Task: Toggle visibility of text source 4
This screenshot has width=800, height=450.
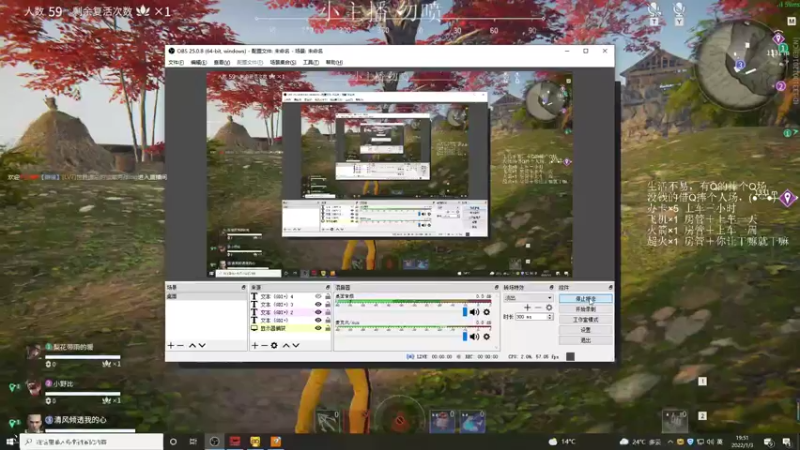Action: coord(318,296)
